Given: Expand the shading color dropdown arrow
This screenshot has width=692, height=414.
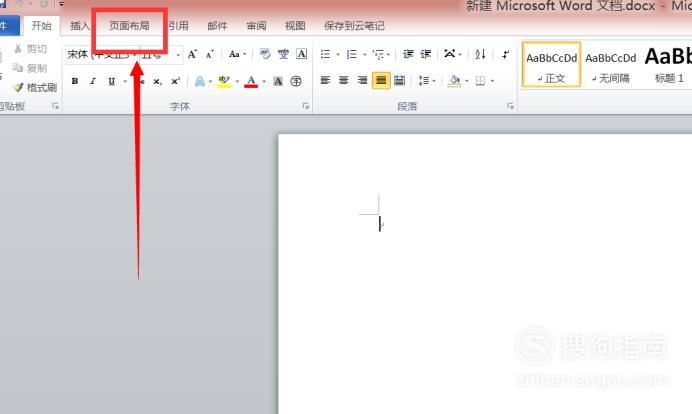Looking at the screenshot, I should [x=466, y=81].
